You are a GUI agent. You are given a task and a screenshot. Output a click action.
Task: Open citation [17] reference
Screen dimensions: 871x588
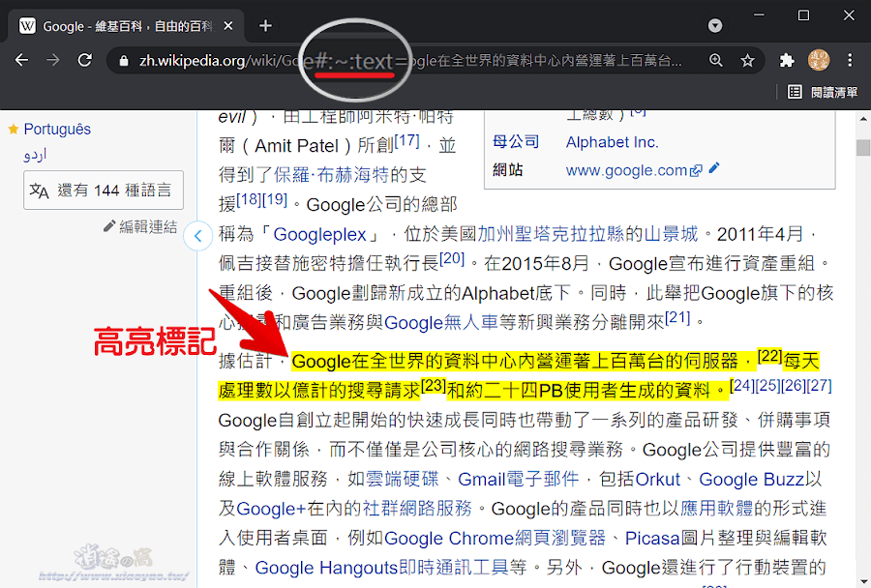tap(407, 140)
